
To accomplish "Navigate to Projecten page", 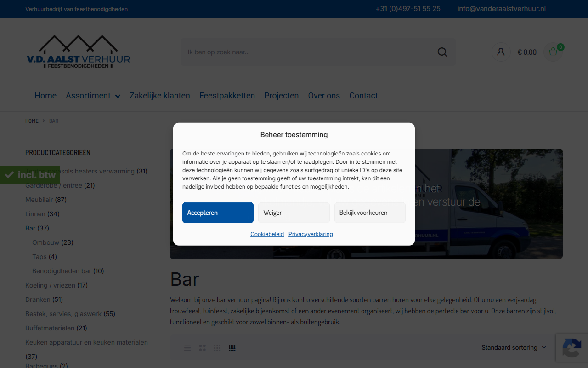I will (281, 96).
